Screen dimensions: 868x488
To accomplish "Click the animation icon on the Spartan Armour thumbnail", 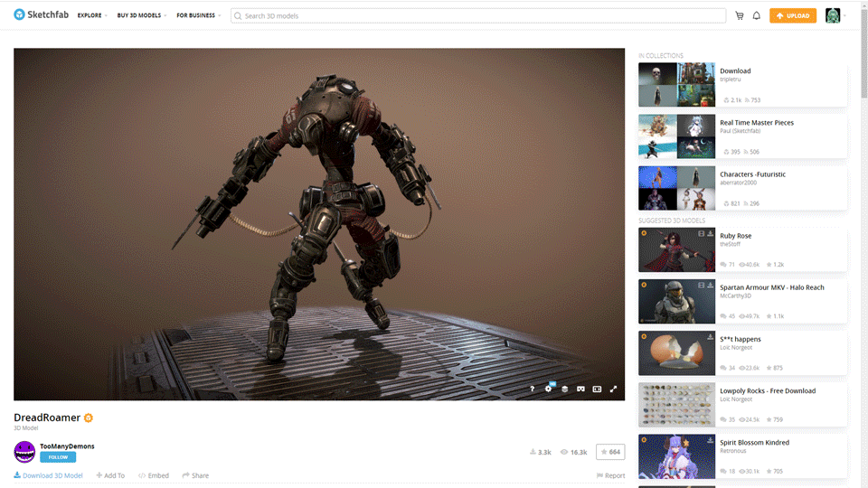I will pos(702,285).
